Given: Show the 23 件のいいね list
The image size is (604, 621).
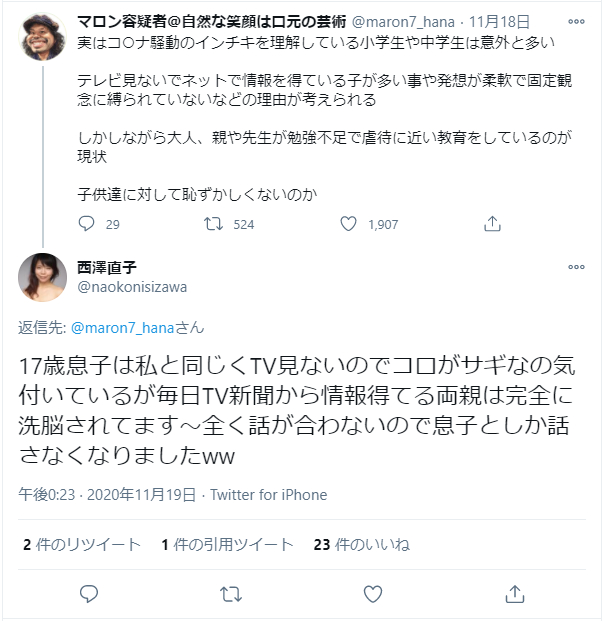Looking at the screenshot, I should pyautogui.click(x=361, y=545).
